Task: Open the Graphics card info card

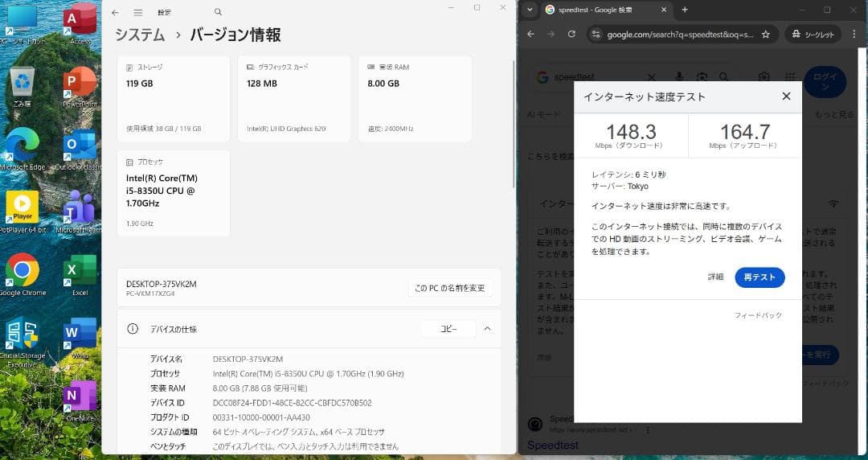Action: click(x=294, y=99)
